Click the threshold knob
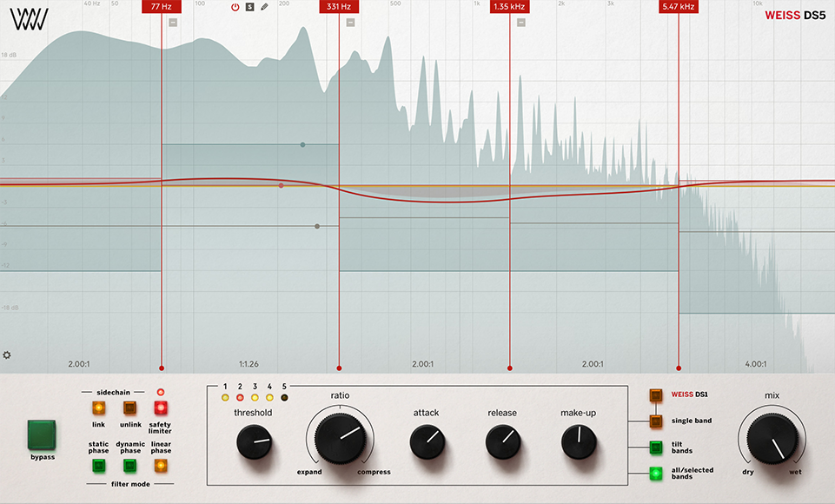Screen dimensions: 835x504 coord(254,441)
